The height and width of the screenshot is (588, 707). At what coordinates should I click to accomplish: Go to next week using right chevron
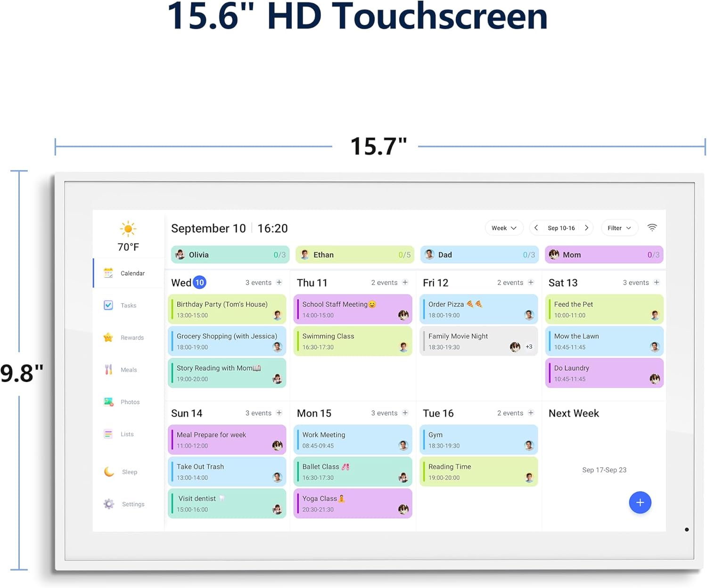(586, 228)
